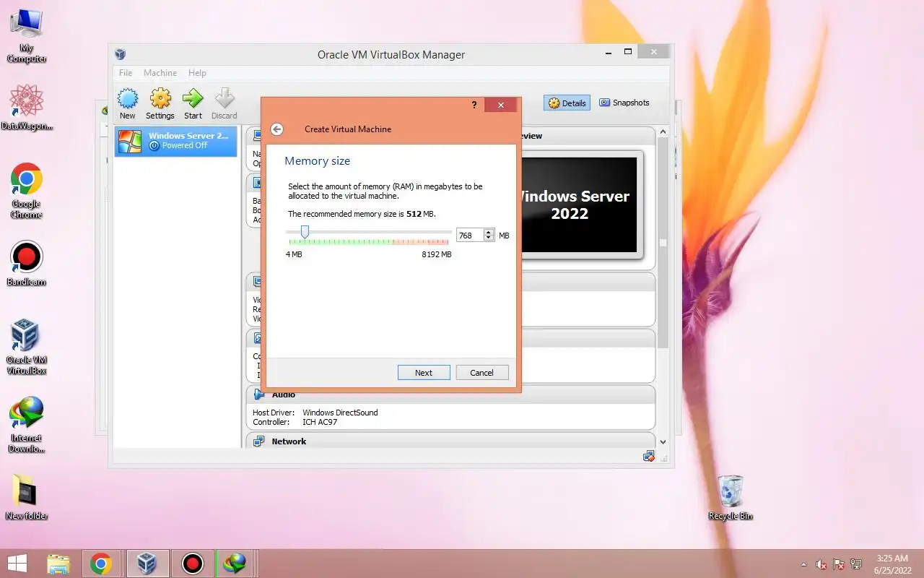Click the Windows Start button
This screenshot has height=578, width=924.
[17, 564]
